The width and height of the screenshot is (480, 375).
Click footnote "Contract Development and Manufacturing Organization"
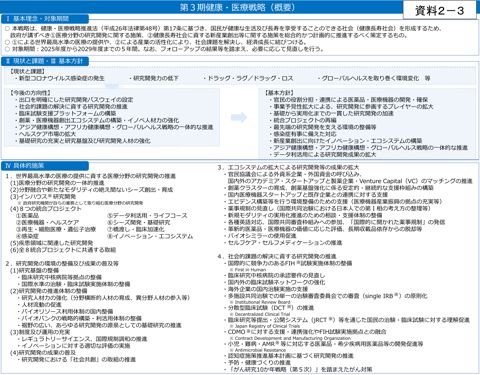click(x=290, y=338)
